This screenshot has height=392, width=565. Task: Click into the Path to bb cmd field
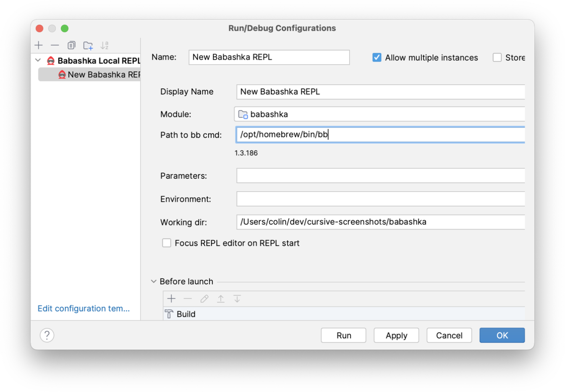point(381,135)
